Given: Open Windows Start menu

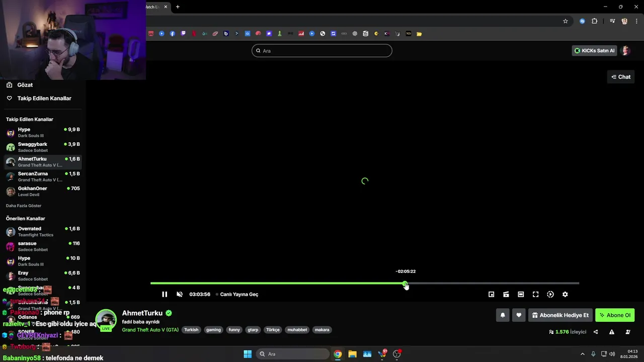Looking at the screenshot, I should coord(248,354).
